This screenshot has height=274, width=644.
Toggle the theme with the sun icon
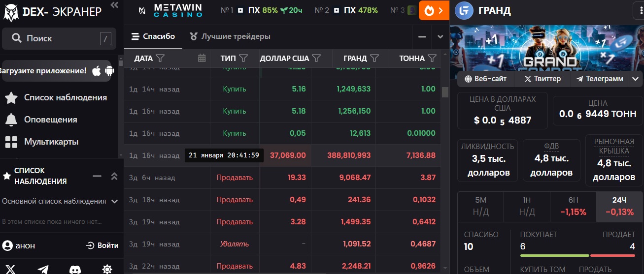click(x=107, y=269)
